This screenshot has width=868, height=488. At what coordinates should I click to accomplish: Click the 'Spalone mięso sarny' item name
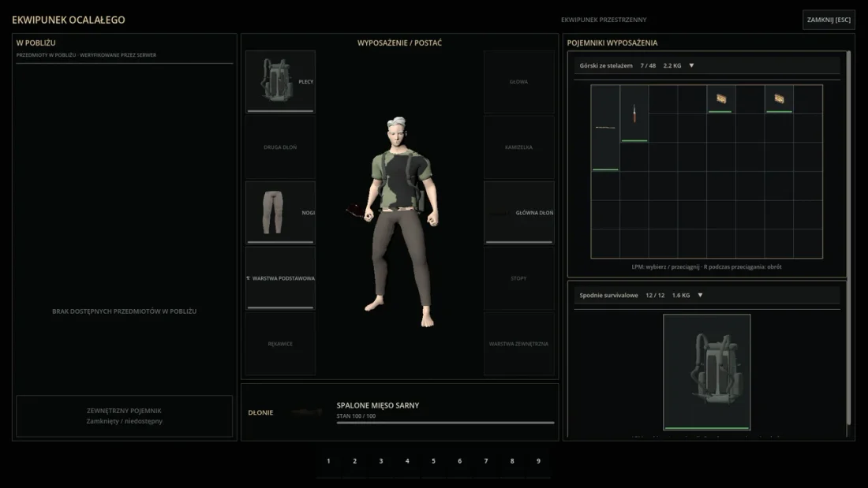[x=378, y=405]
